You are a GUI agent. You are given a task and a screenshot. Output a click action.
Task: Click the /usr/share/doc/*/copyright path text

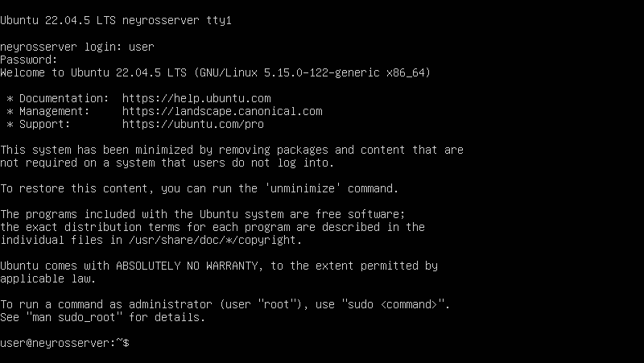[x=208, y=240]
